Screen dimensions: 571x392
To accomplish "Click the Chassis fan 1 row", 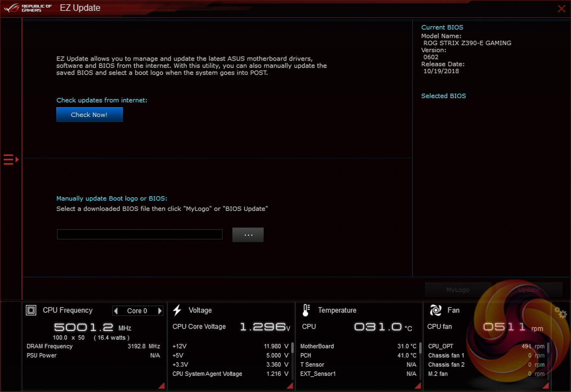I will point(486,355).
